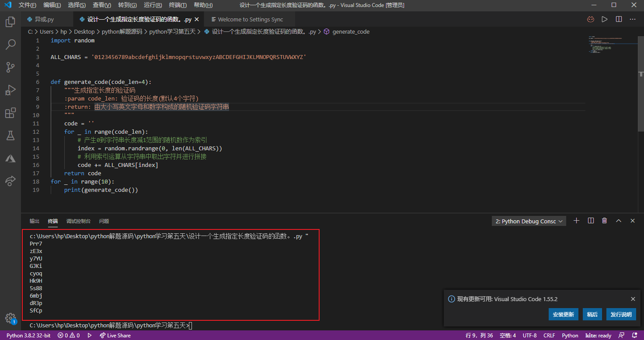Viewport: 644px width, 340px height.
Task: Toggle split editor layout icon
Action: coord(619,19)
